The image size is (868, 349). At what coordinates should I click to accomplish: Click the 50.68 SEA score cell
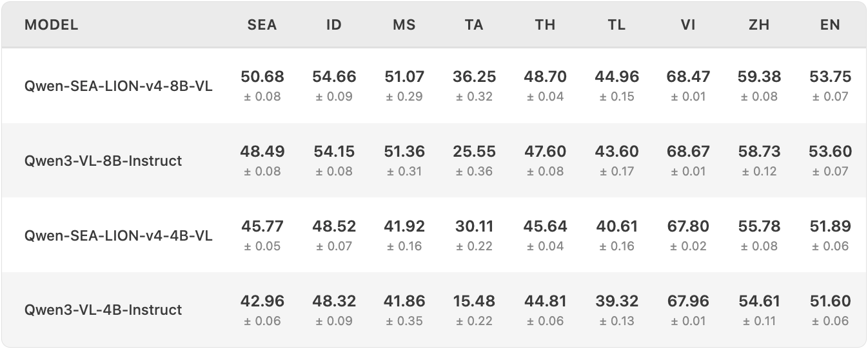262,77
